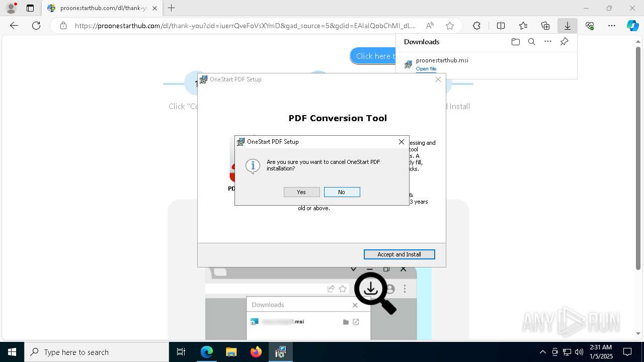The height and width of the screenshot is (362, 644).
Task: Open the volume control in the tray
Action: coord(579,352)
